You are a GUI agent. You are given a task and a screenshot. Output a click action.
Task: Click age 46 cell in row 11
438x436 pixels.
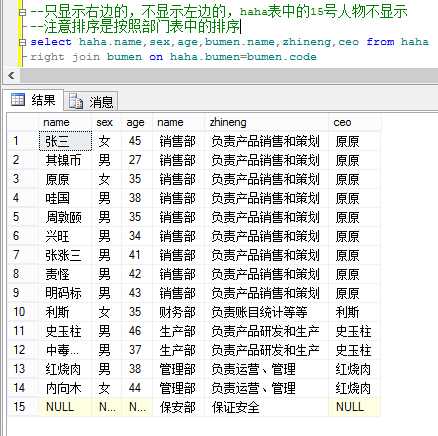point(137,331)
